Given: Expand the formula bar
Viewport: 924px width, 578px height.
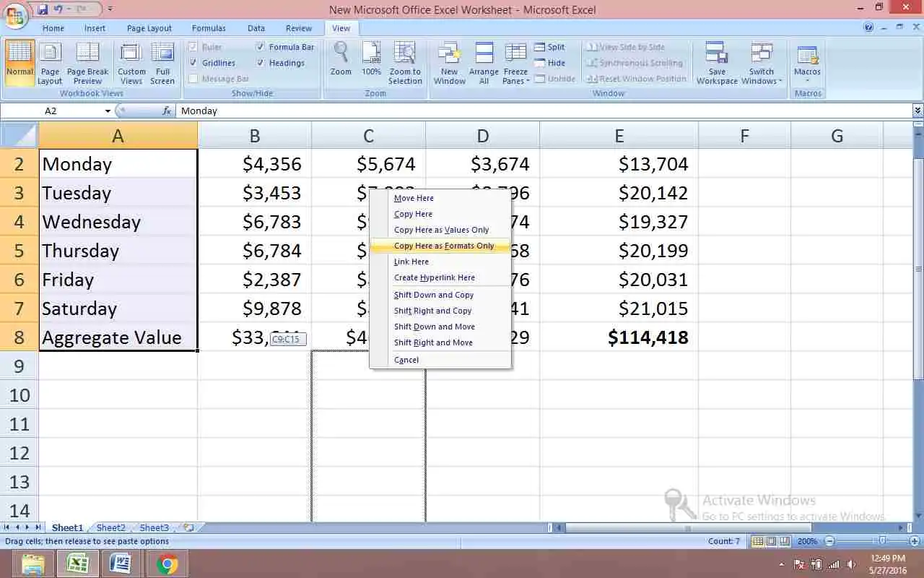Looking at the screenshot, I should click(x=918, y=111).
